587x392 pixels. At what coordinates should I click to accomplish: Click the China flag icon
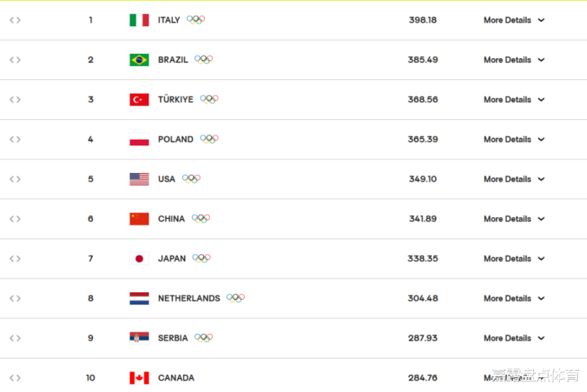coord(139,219)
